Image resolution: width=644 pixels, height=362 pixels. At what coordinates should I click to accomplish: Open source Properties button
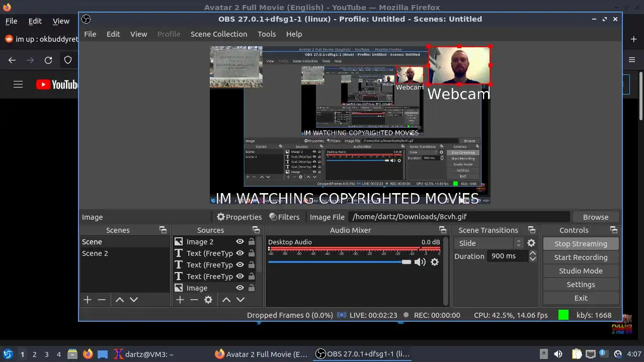[239, 217]
